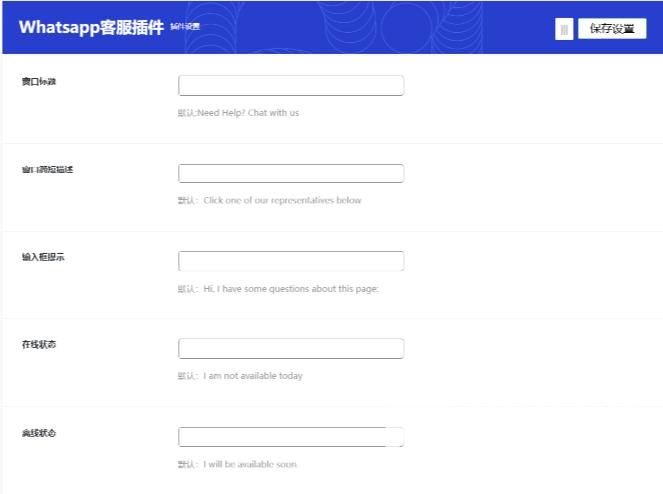Click the 在线状态 label

(39, 345)
